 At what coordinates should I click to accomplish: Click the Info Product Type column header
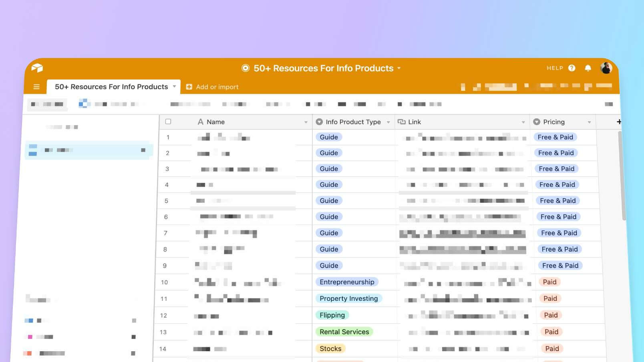(353, 122)
